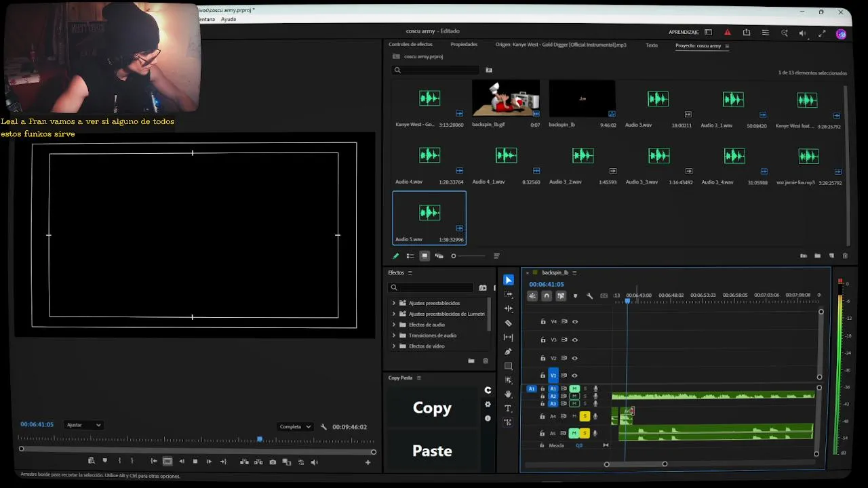This screenshot has height=488, width=868.
Task: Click the user profile avatar
Action: click(841, 33)
